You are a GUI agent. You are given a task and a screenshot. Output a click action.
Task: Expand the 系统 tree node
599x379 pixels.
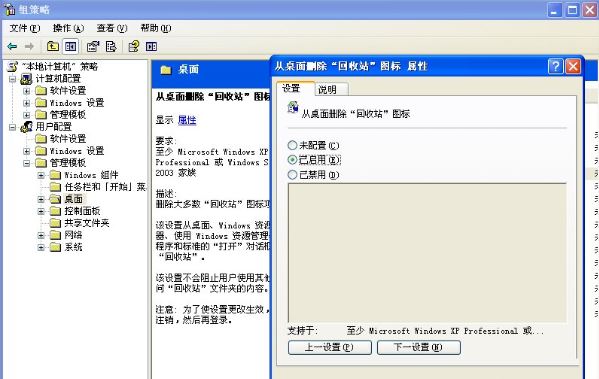click(41, 247)
